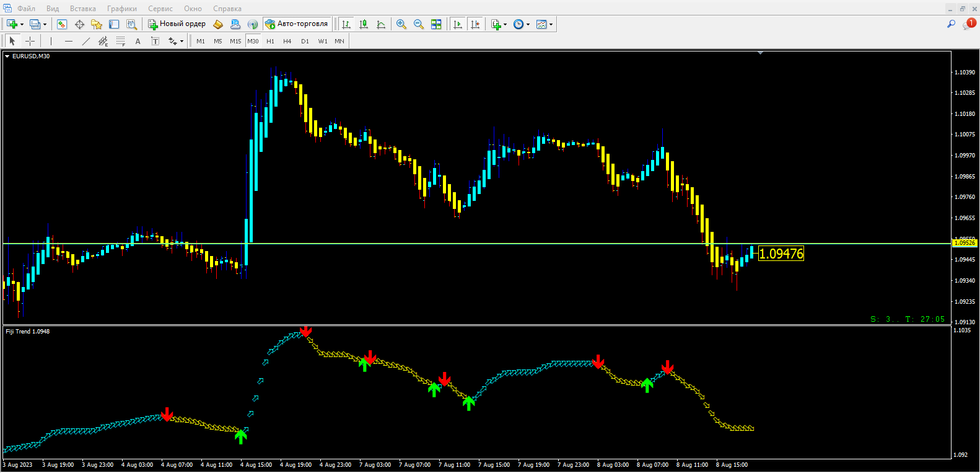Open the periods clock icon
This screenshot has height=473, width=980.
(x=518, y=24)
